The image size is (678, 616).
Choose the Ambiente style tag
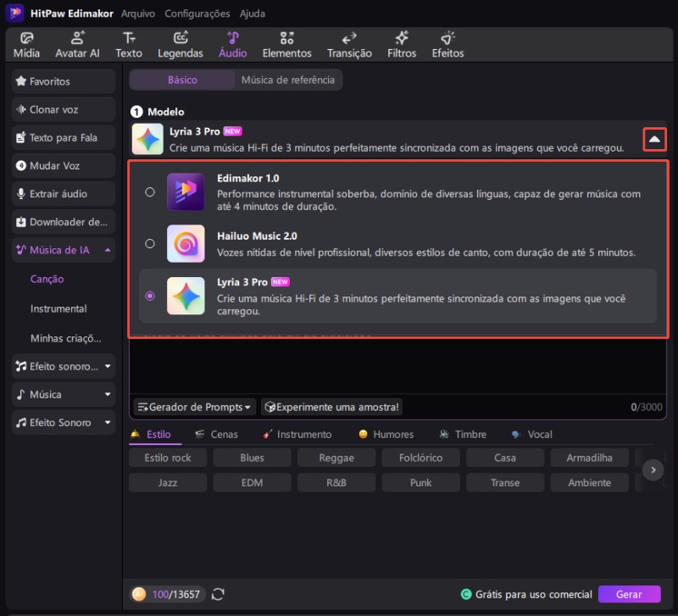click(589, 483)
